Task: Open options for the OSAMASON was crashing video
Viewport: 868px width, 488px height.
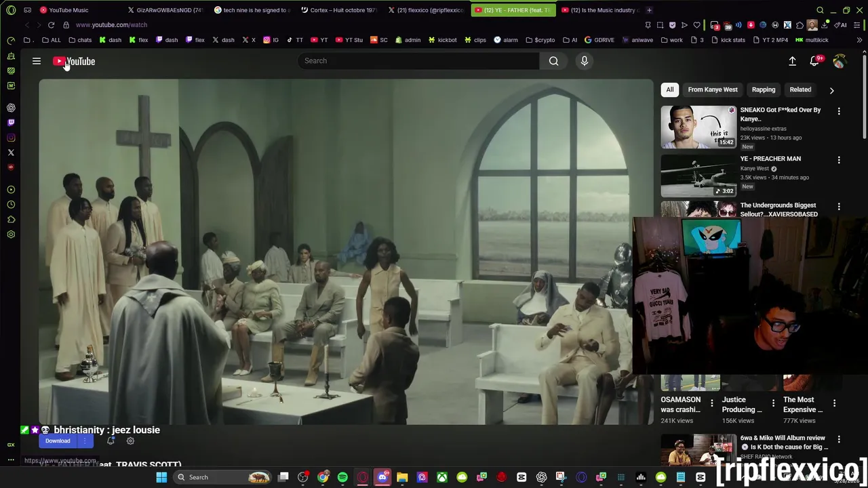Action: 711,403
